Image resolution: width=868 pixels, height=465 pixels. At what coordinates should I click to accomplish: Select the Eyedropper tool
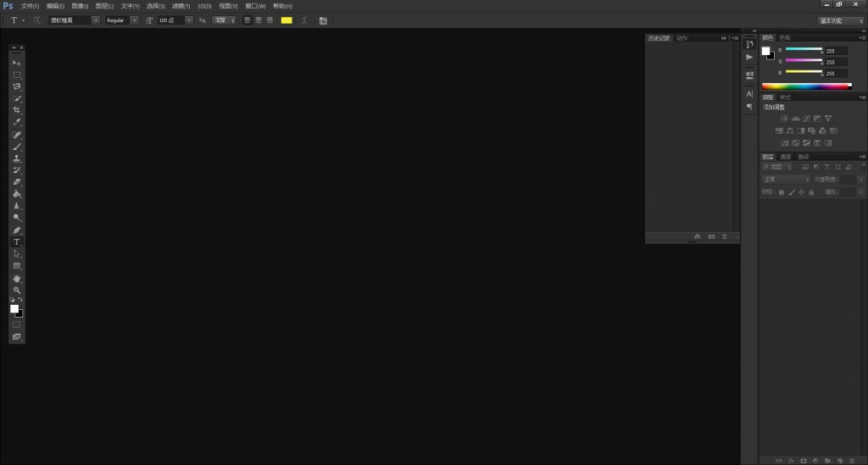click(17, 122)
